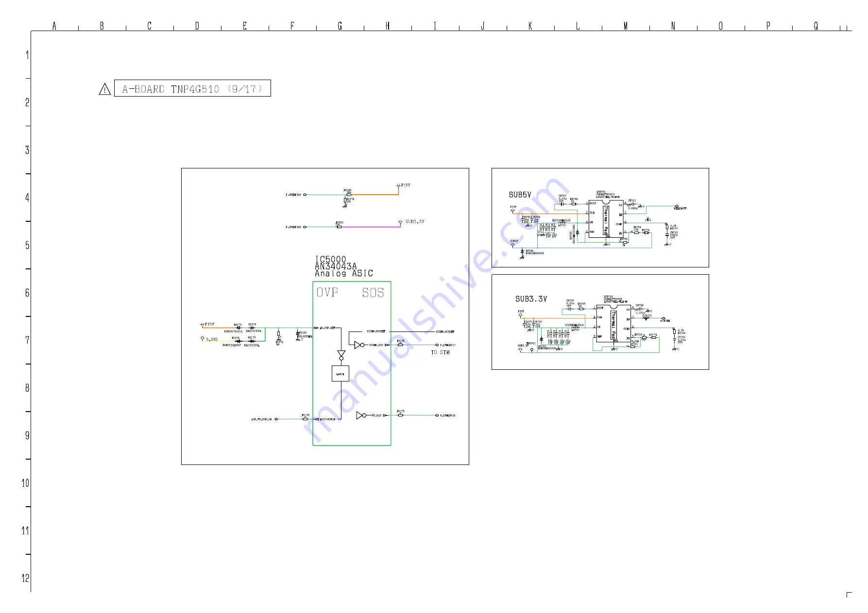Image resolution: width=868 pixels, height=613 pixels.
Task: Click the 'AN34043A' part number text
Action: coord(336,266)
